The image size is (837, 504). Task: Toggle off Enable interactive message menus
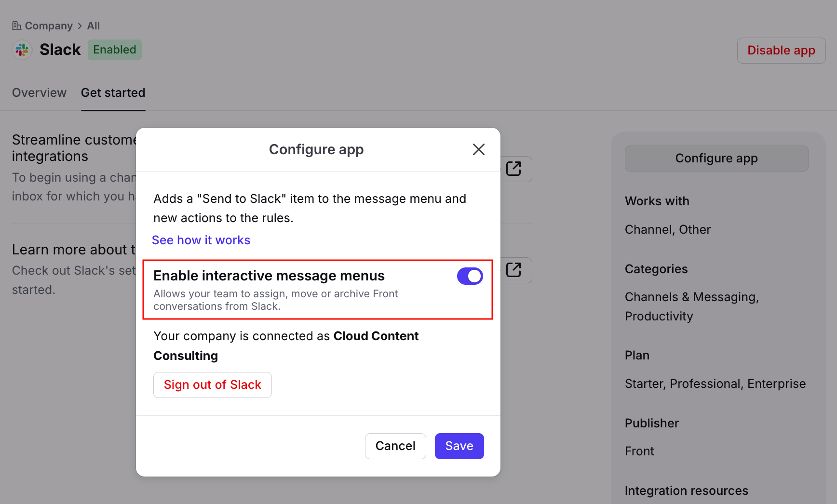point(470,276)
